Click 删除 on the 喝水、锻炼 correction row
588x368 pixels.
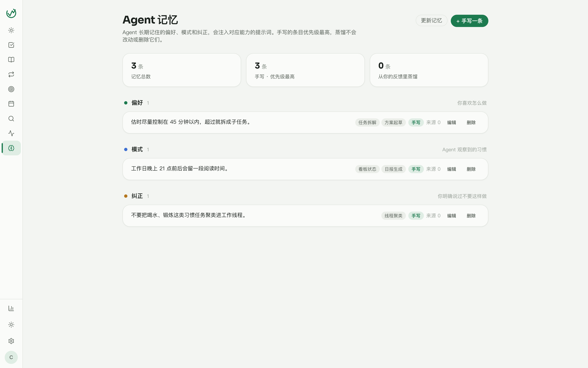[471, 216]
